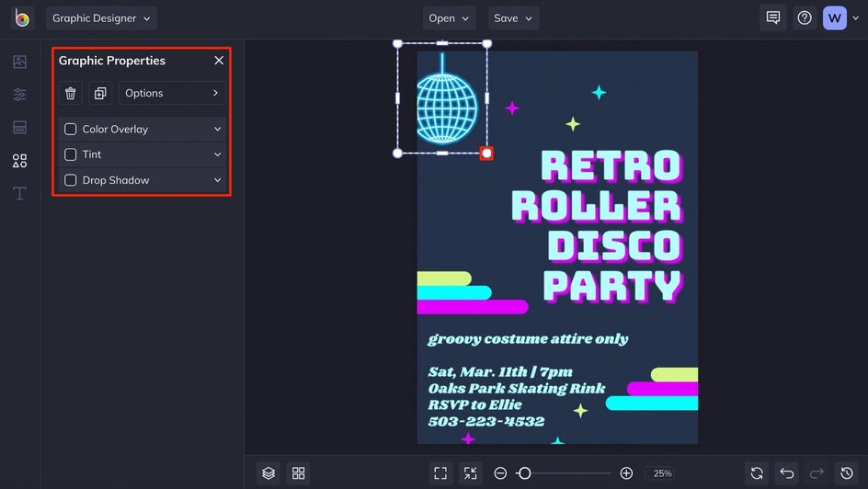
Task: Click the reset/refresh loop icon
Action: pos(756,473)
